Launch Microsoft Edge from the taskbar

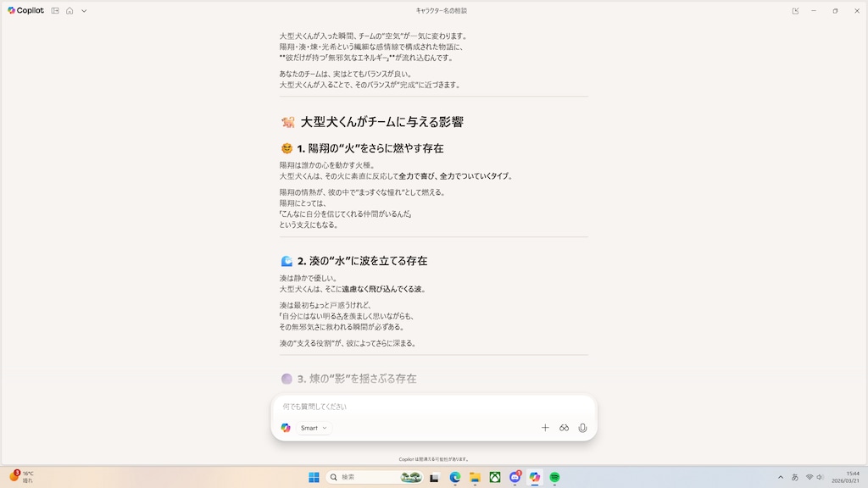click(x=453, y=477)
